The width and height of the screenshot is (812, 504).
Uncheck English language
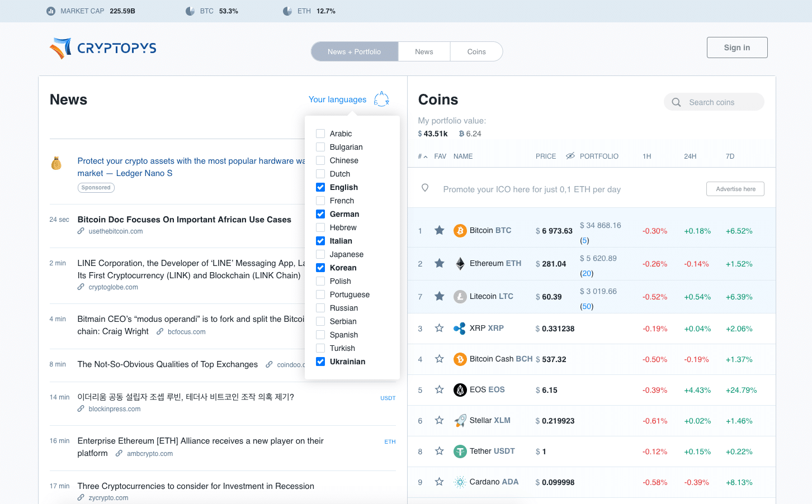point(320,187)
